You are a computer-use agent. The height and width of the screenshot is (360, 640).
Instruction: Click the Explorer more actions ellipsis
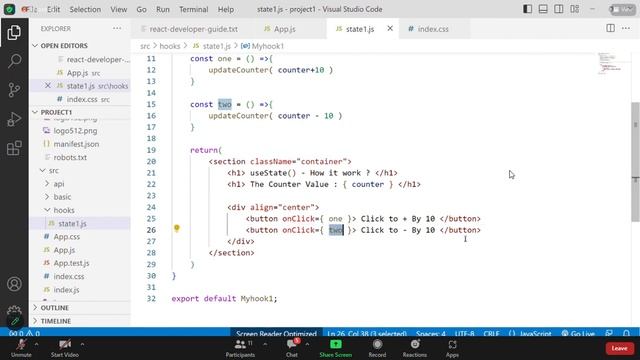117,29
